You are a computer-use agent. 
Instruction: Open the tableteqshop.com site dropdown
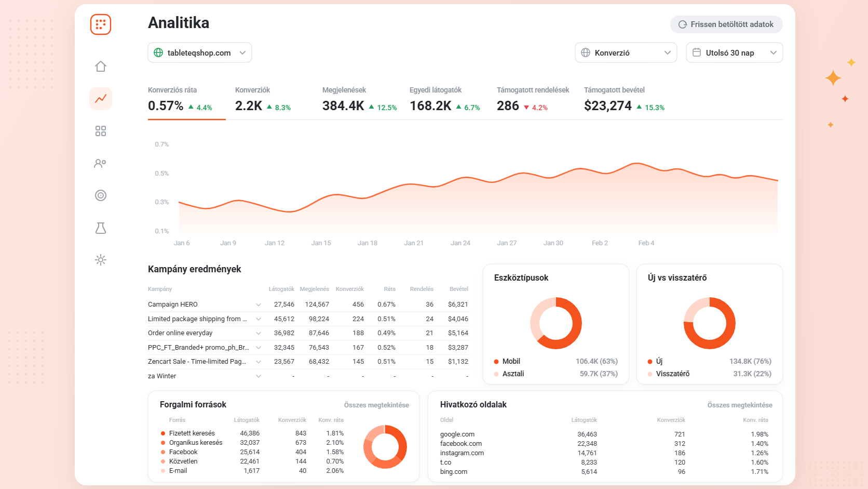coord(200,52)
